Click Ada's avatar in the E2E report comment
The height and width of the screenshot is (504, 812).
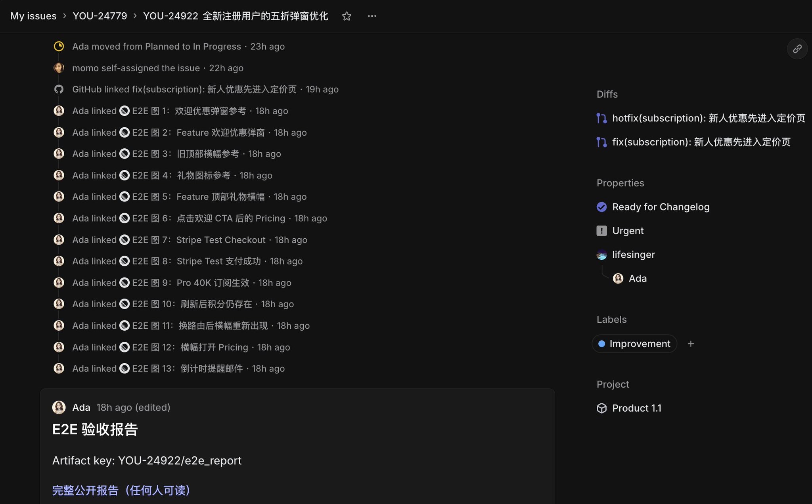click(59, 407)
